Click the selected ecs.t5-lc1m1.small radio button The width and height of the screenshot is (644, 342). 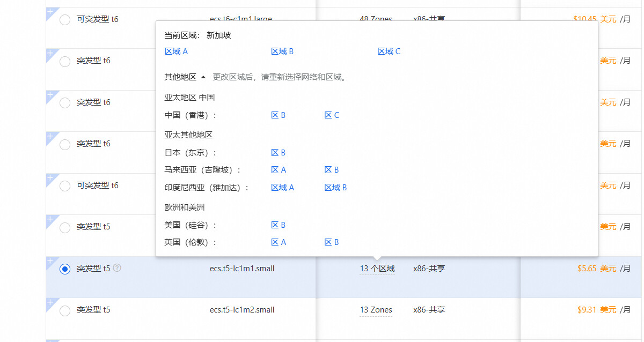click(65, 269)
